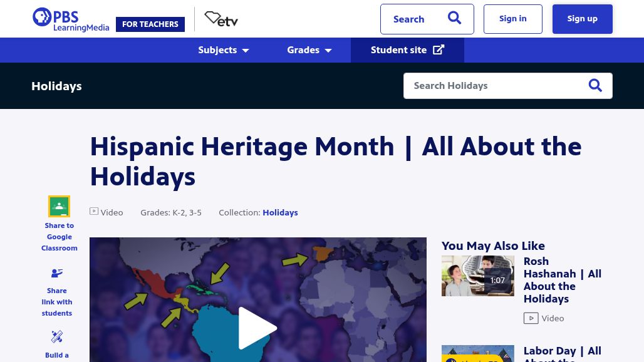The image size is (644, 362).
Task: Select the Share link with students icon
Action: point(56,273)
